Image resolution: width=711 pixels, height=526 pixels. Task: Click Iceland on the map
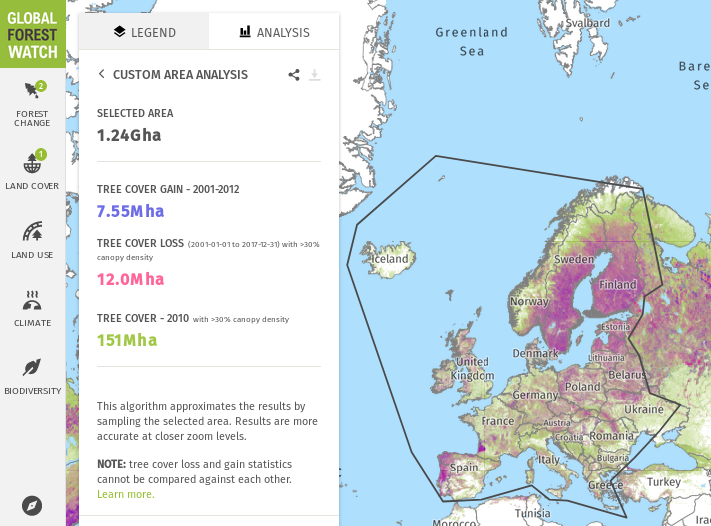pyautogui.click(x=389, y=259)
